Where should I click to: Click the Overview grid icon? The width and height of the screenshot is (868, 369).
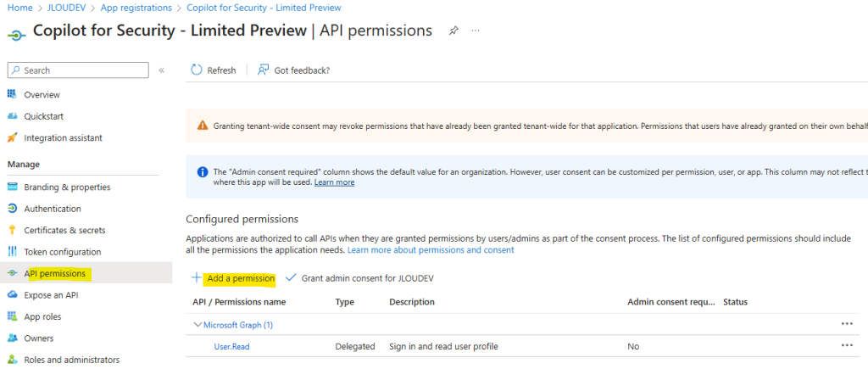(x=12, y=95)
